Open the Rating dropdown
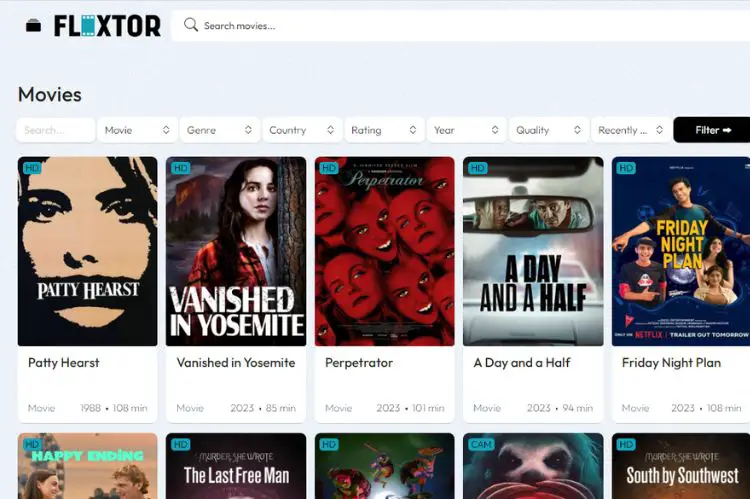The image size is (750, 499). pos(384,130)
